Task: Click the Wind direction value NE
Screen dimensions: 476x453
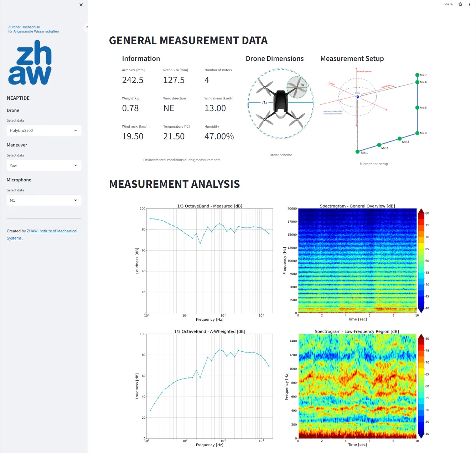Action: pos(169,108)
